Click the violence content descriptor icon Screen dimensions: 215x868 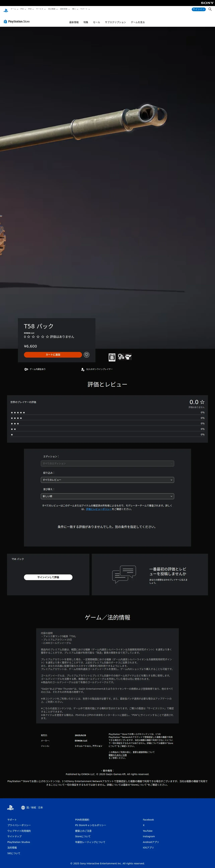[128, 357]
